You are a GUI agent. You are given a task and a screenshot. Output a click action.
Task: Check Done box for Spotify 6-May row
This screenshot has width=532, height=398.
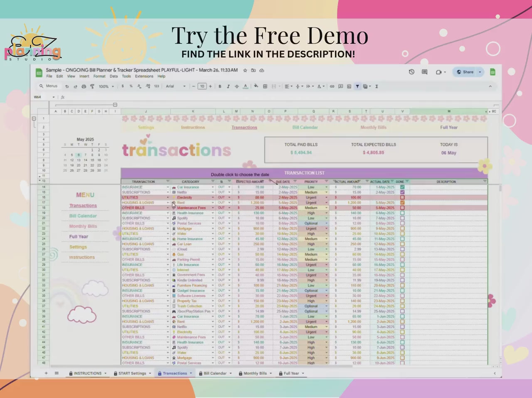[x=402, y=218]
